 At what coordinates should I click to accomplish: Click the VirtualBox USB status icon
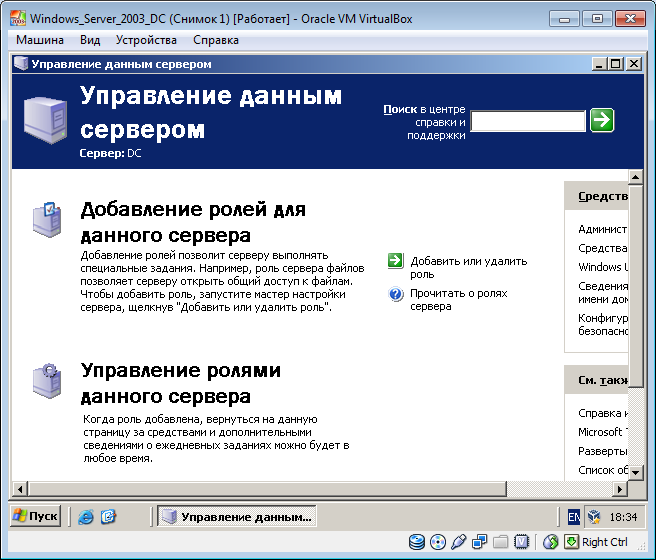(x=459, y=542)
